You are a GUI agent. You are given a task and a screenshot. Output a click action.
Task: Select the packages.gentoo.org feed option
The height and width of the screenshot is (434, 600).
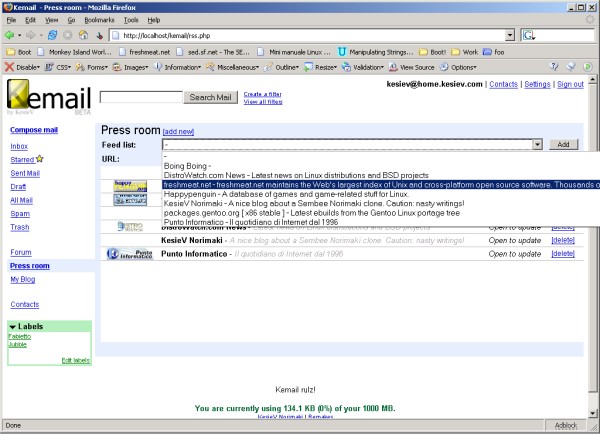[x=381, y=213]
